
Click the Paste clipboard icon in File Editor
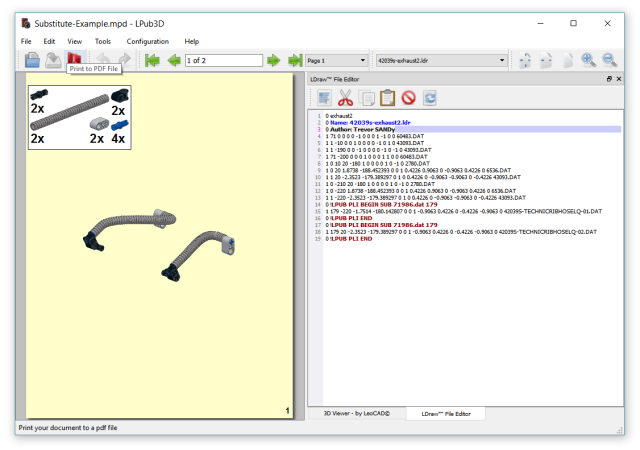(x=387, y=98)
